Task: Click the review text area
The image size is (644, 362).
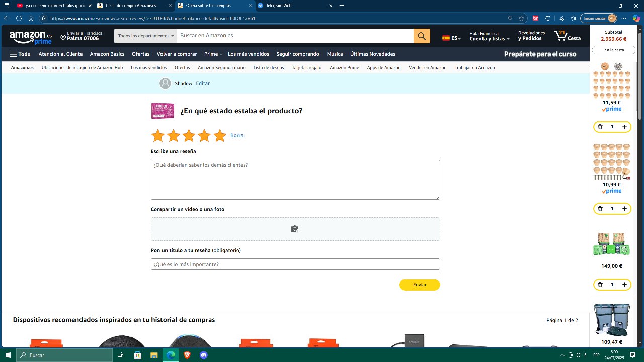Action: coord(295,179)
